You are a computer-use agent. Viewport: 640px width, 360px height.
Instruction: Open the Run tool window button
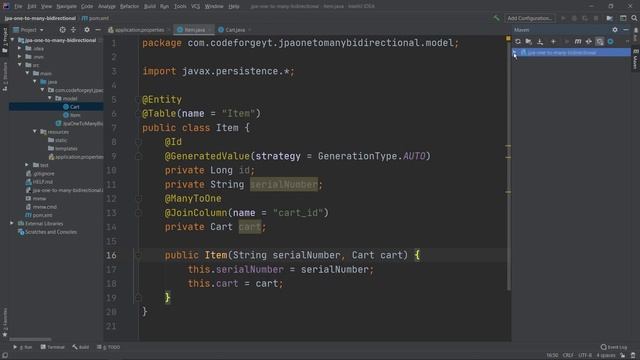click(x=23, y=347)
